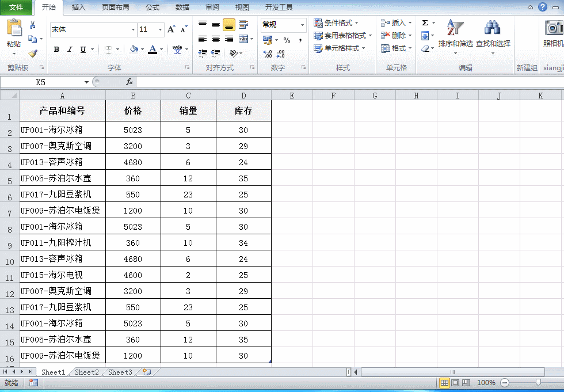The width and height of the screenshot is (564, 392).
Task: Toggle middle vertical alignment
Action: click(x=216, y=25)
